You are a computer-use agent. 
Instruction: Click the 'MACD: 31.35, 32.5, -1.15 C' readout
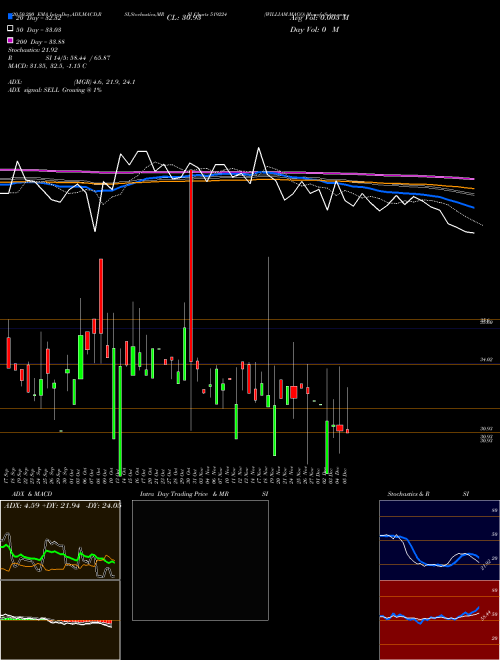coord(47,66)
